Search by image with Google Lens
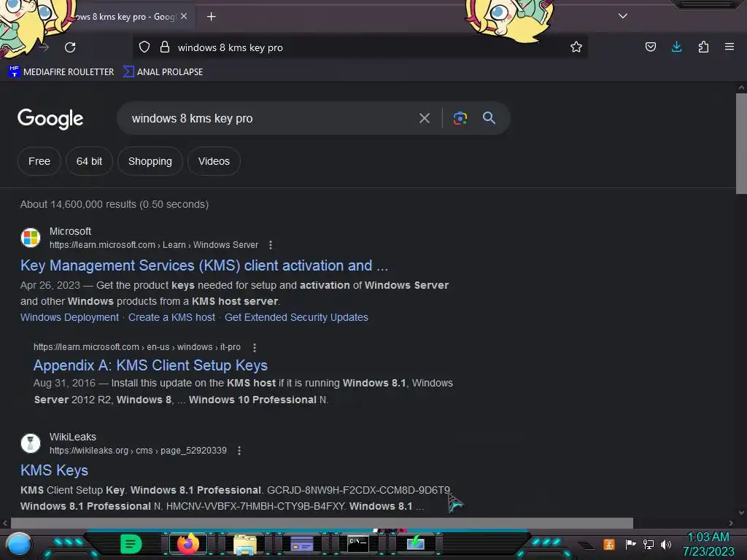Screen dimensions: 747x560 pyautogui.click(x=460, y=118)
